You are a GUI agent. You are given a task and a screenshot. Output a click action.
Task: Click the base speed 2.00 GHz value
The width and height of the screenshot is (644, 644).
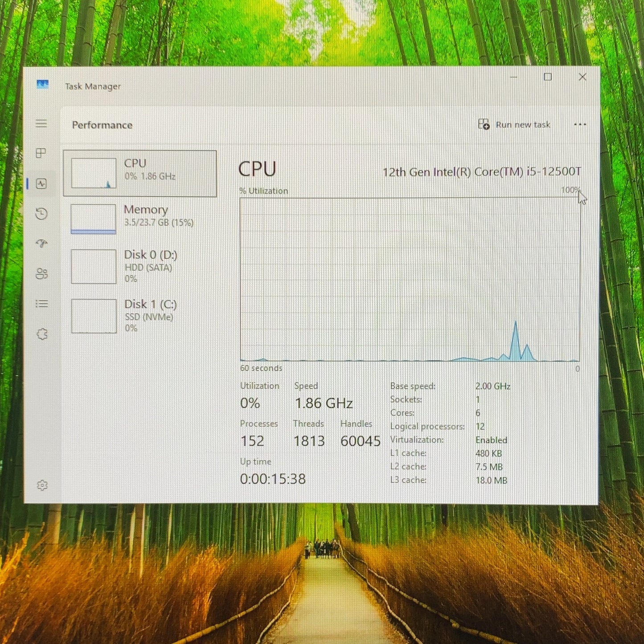(493, 386)
